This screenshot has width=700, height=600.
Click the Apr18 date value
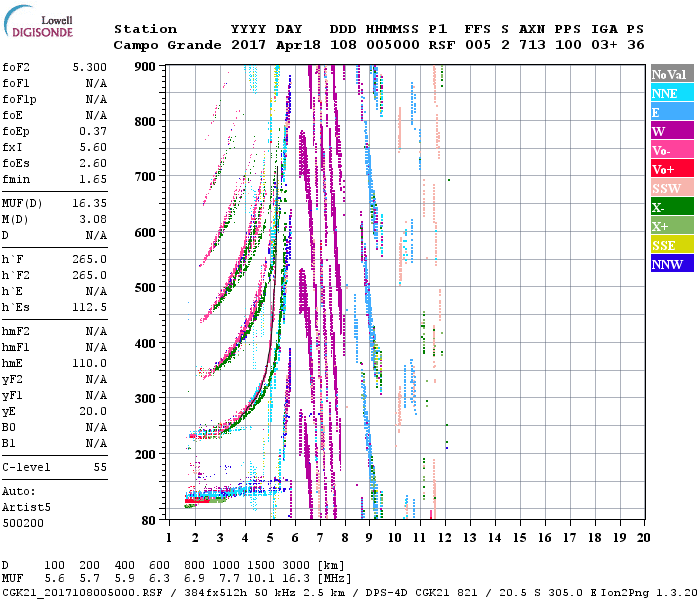pos(298,45)
